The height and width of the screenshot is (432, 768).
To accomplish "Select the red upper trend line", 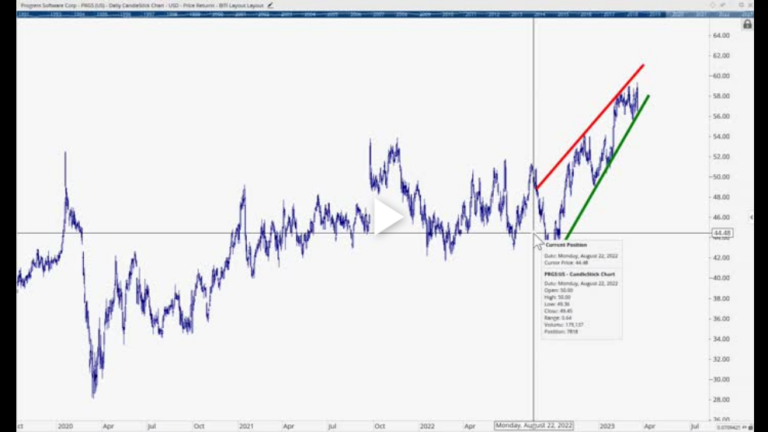I will [x=590, y=125].
